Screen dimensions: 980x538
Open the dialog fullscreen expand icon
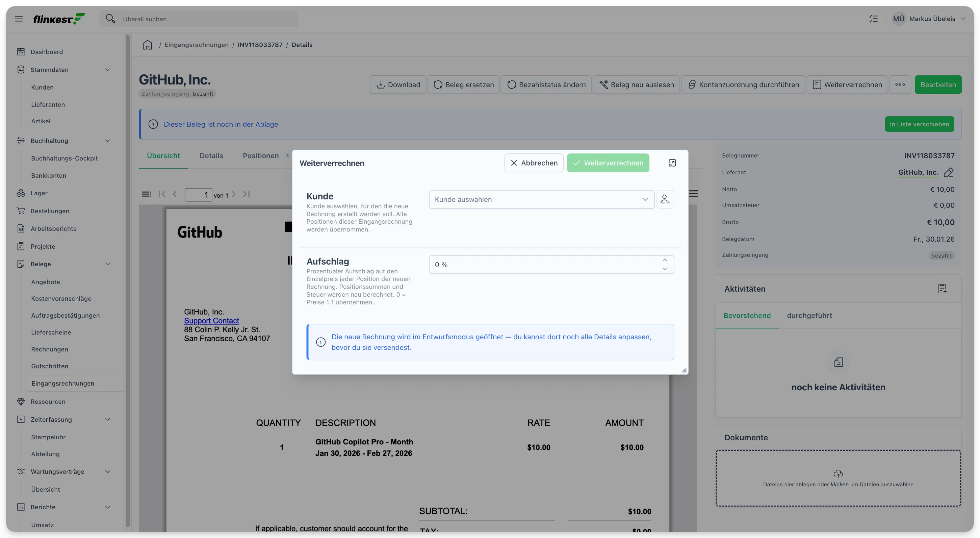tap(672, 163)
